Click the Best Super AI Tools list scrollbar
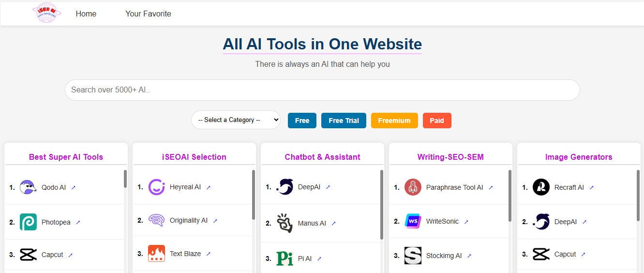The width and height of the screenshot is (644, 273). click(x=125, y=179)
